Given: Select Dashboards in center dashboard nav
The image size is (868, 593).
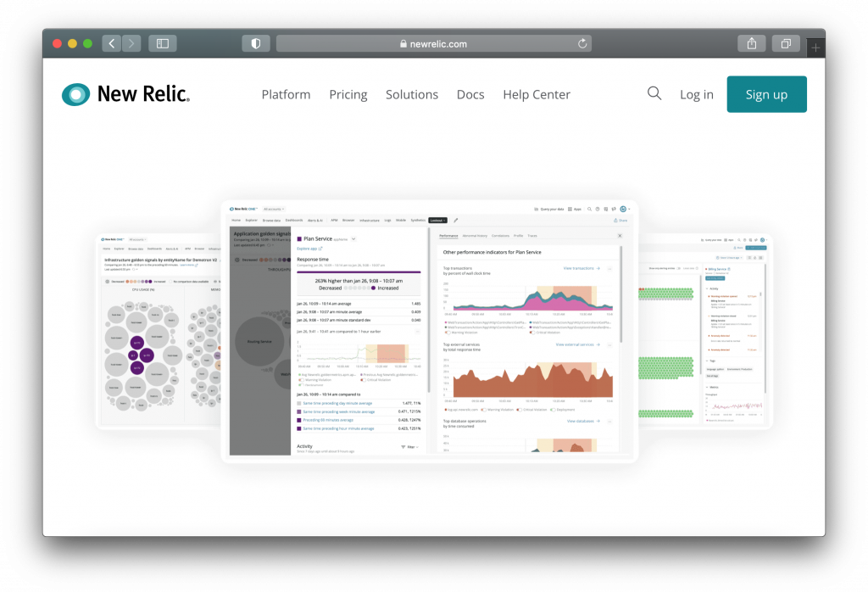Looking at the screenshot, I should tap(294, 221).
